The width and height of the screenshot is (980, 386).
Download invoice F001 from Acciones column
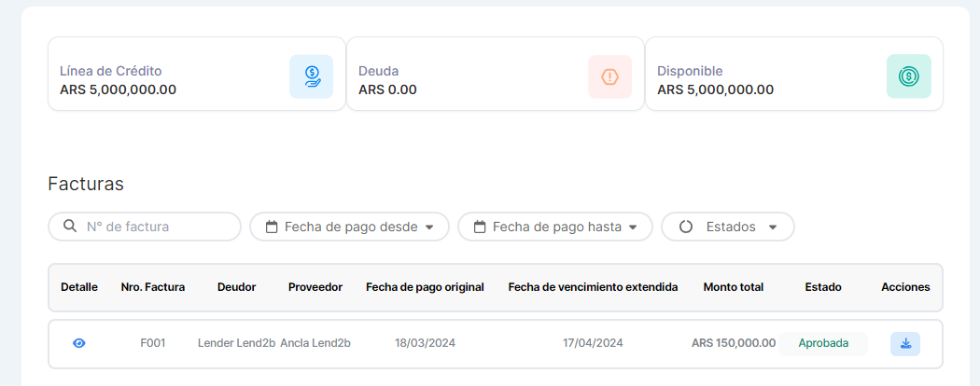[x=904, y=343]
